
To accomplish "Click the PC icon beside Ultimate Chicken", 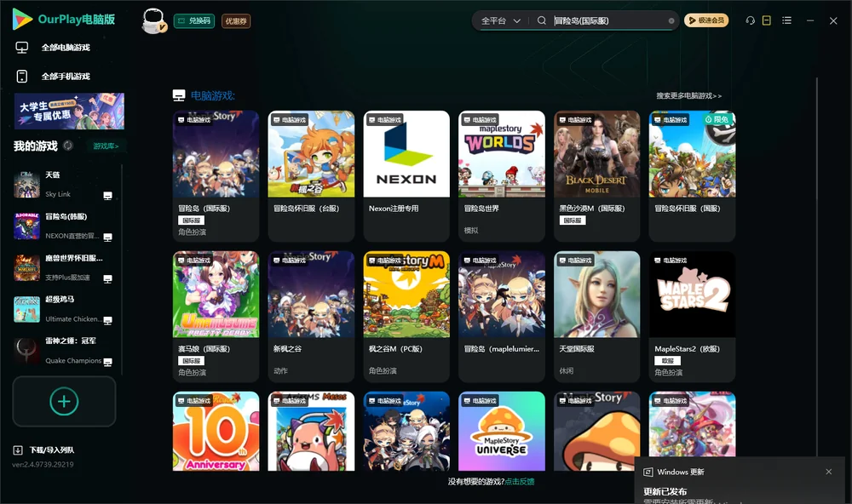I will (x=107, y=320).
